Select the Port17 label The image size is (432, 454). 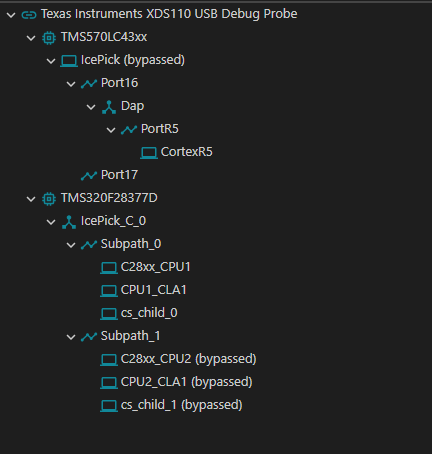(x=119, y=175)
